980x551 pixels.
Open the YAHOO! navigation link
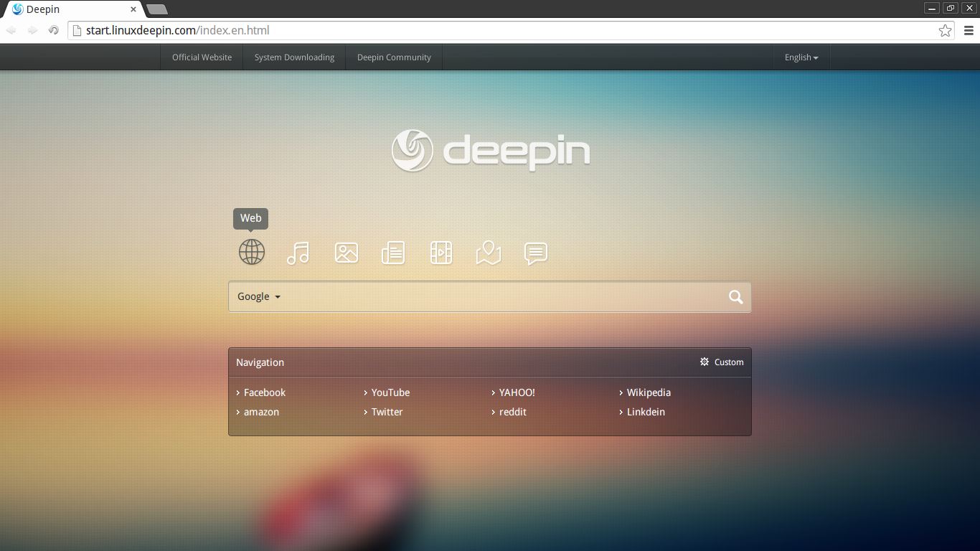pyautogui.click(x=517, y=392)
